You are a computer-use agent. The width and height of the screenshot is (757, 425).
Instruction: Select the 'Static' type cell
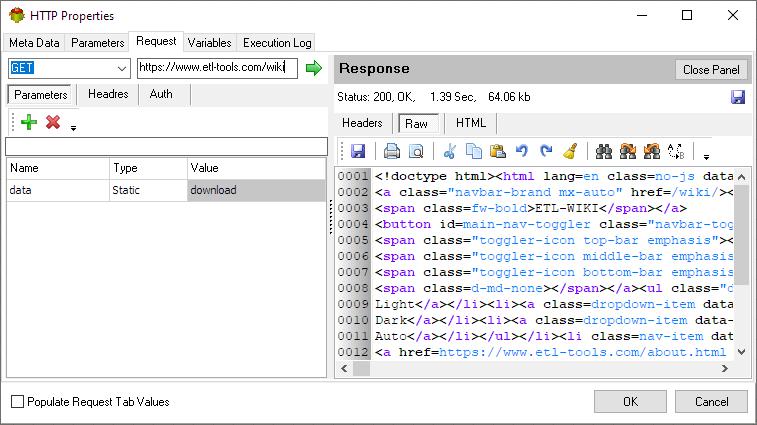148,190
